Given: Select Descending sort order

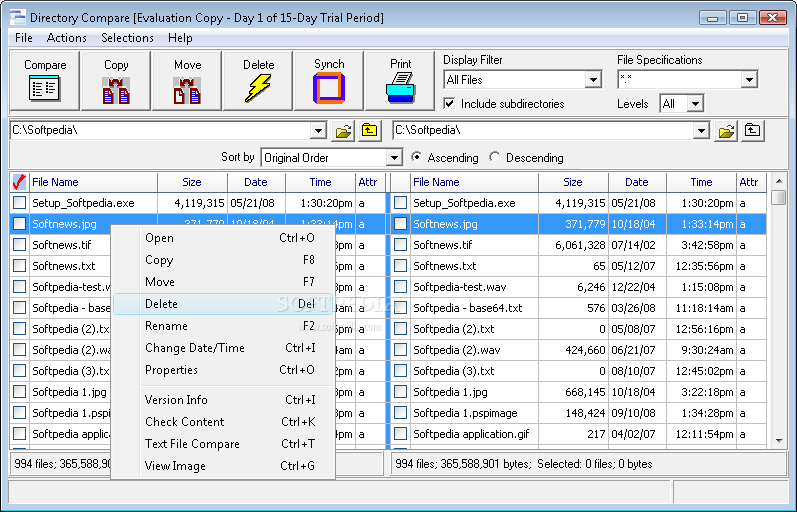Looking at the screenshot, I should point(495,157).
